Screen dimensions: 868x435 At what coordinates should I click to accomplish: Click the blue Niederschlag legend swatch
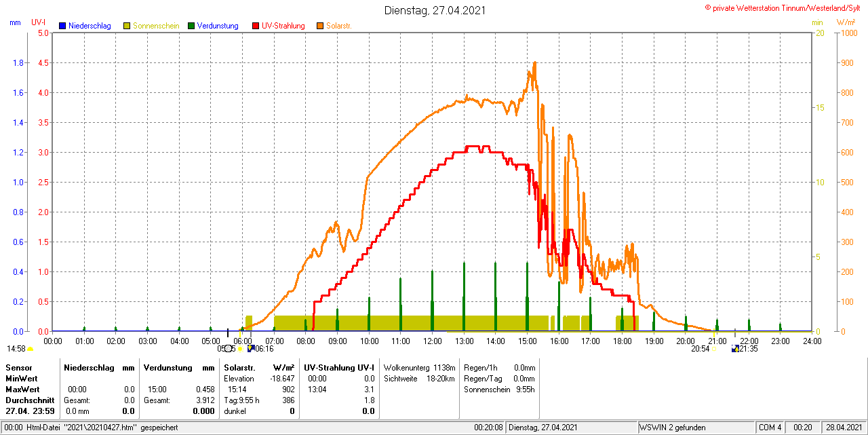click(x=62, y=26)
